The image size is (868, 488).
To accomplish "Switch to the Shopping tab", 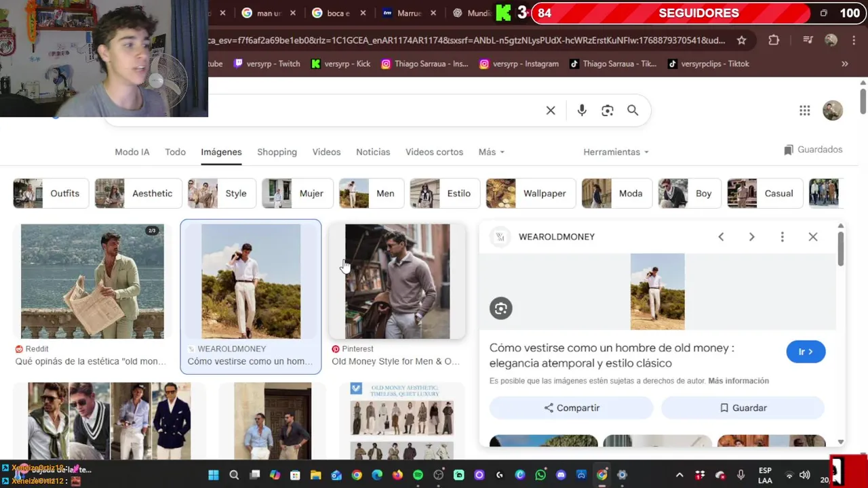I will 277,152.
